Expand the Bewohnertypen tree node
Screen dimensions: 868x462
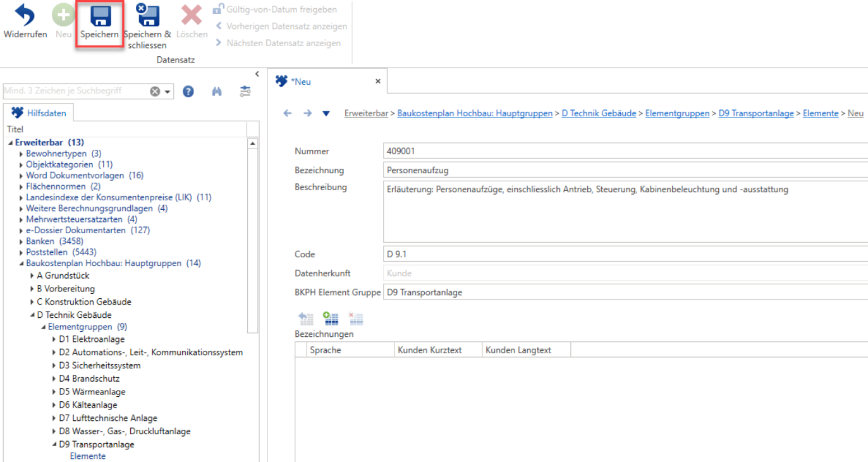21,154
